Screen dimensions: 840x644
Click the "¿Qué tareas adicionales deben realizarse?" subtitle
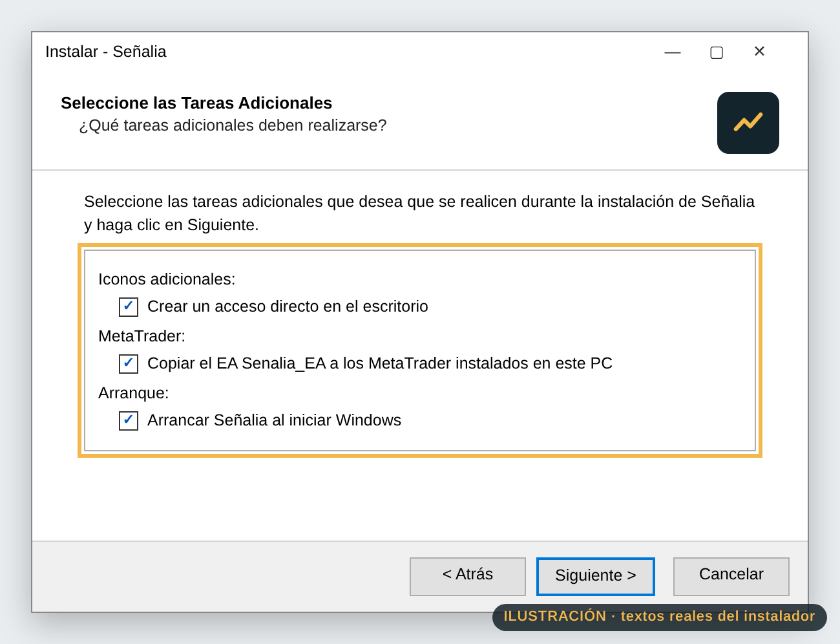click(x=233, y=125)
